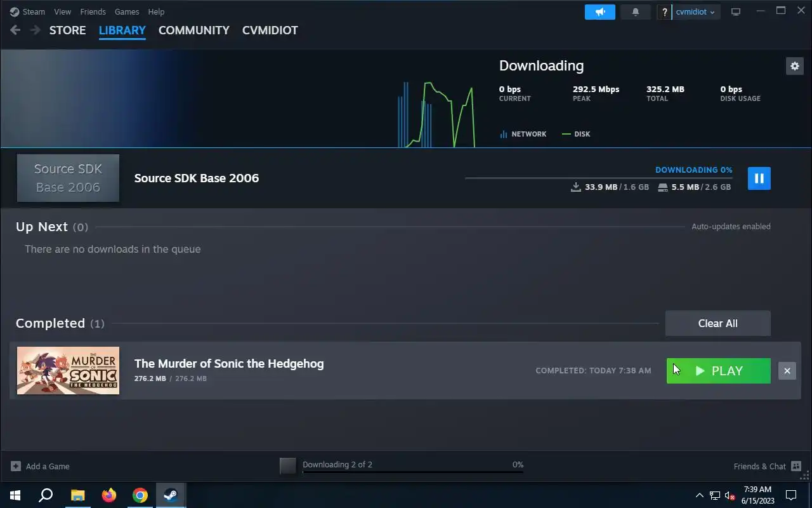Open the announcements megaphone button
The height and width of the screenshot is (508, 812).
600,11
